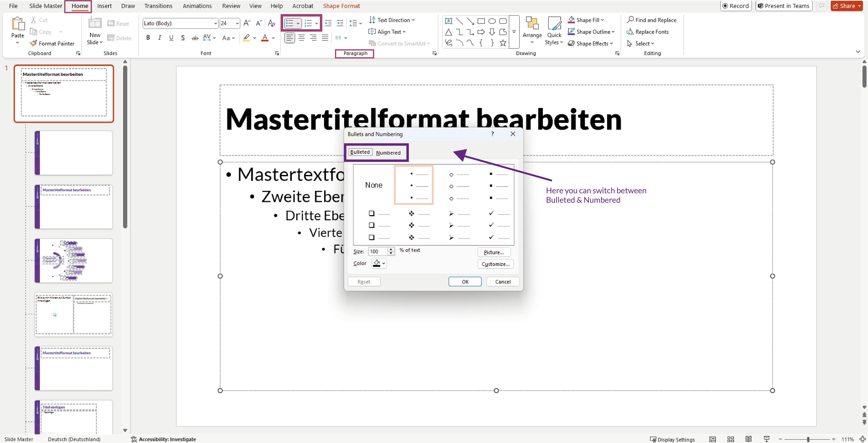
Task: Select the Format Painter tool
Action: (x=52, y=43)
